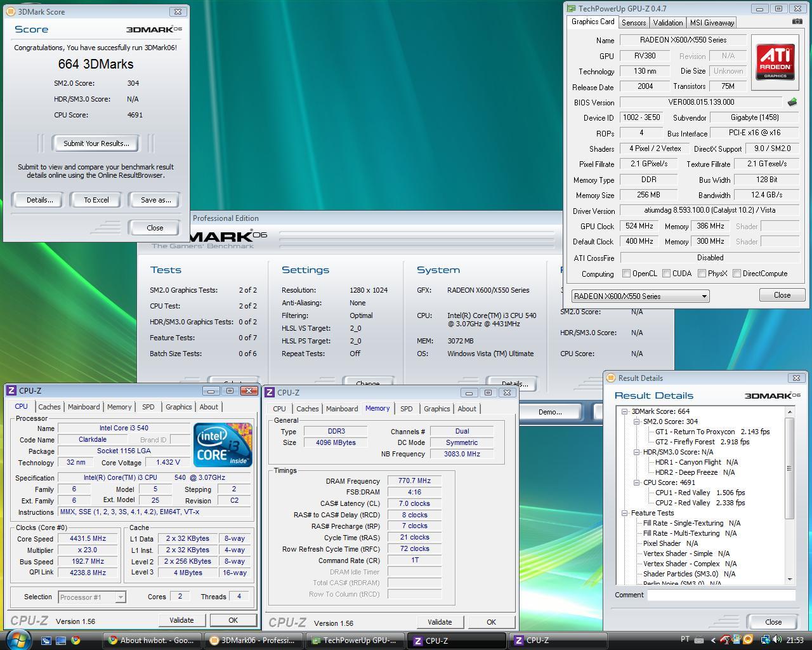Toggle the PhysX checkbox in GPU-Z
812x650 pixels.
(x=702, y=274)
